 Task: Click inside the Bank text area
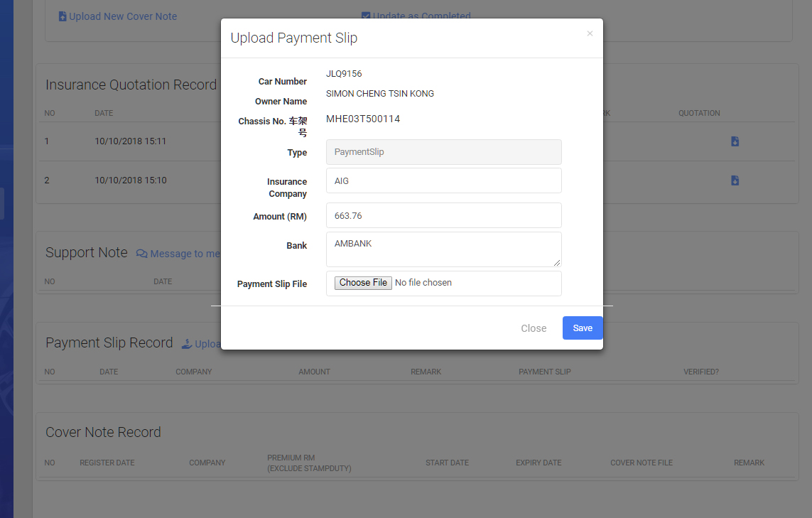click(443, 249)
